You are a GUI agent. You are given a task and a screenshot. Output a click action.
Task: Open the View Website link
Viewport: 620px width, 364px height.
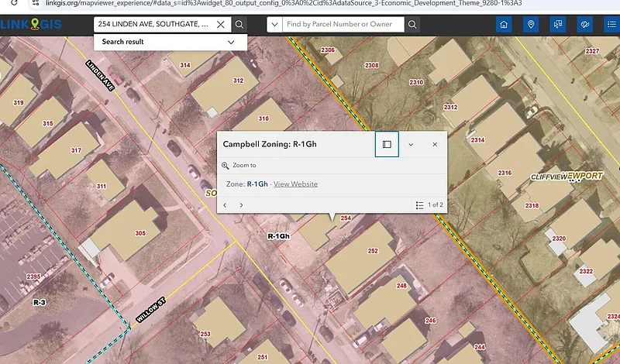[295, 184]
